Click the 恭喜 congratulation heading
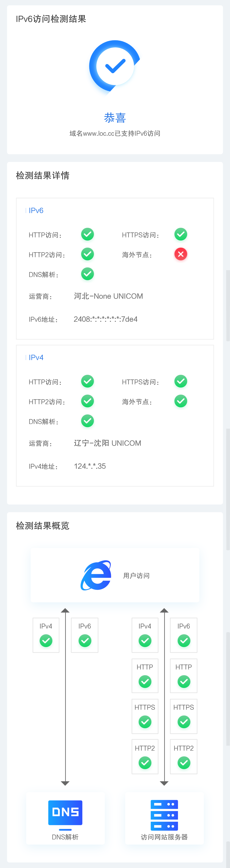This screenshot has height=868, width=230. pos(115,118)
